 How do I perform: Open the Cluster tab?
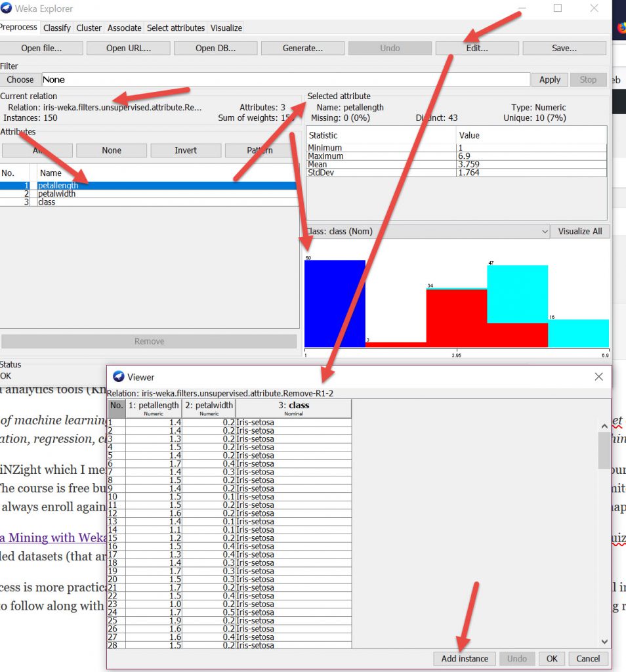(89, 28)
